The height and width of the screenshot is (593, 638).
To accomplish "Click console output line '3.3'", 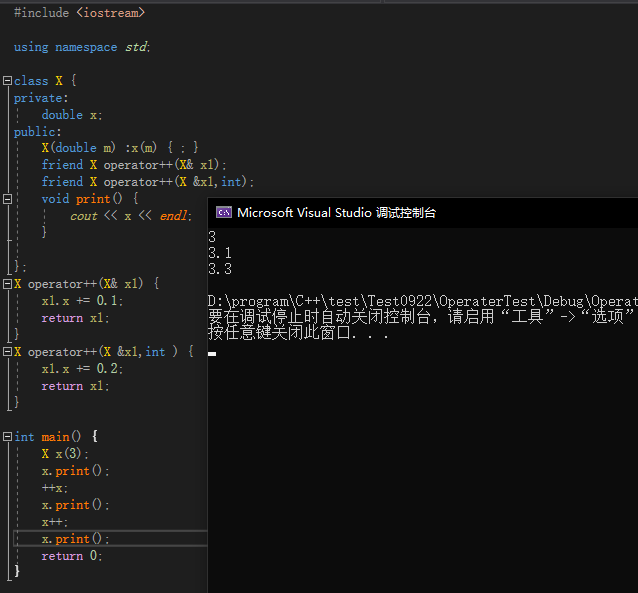I will coord(220,269).
